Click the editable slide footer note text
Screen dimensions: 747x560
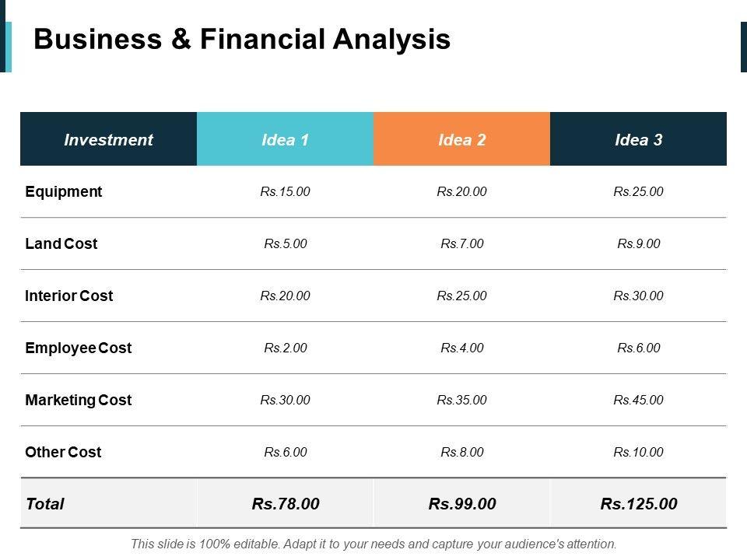click(x=373, y=544)
